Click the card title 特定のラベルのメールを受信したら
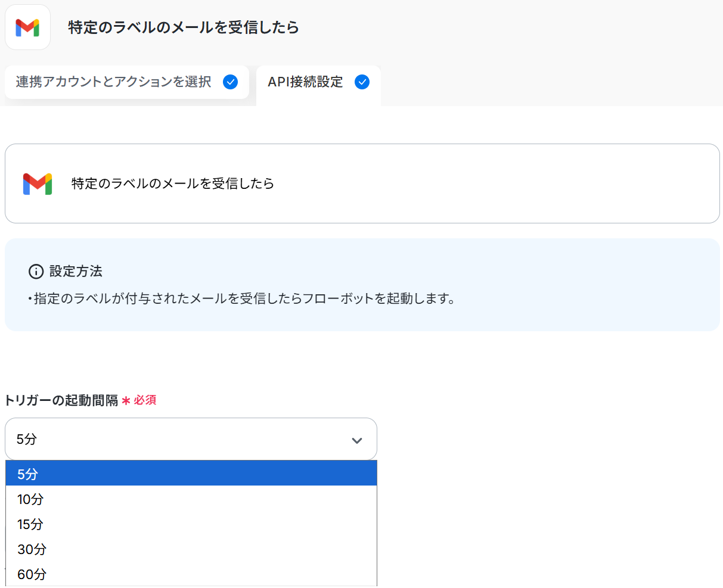 (173, 183)
